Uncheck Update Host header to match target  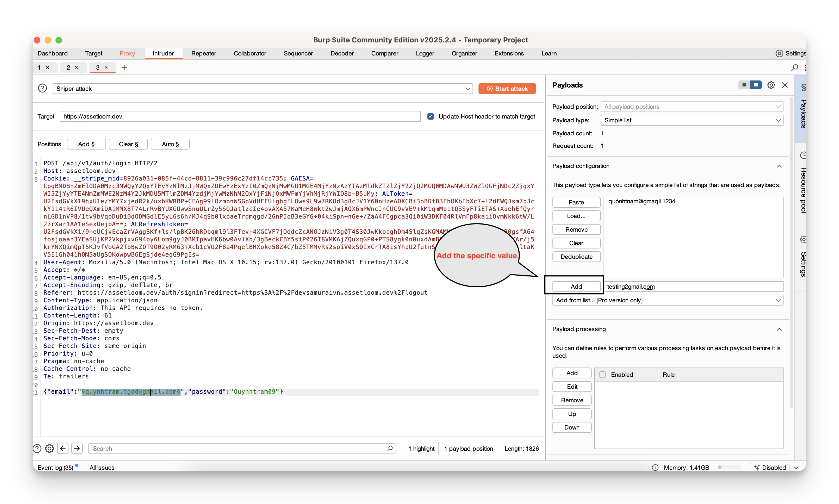tap(430, 116)
